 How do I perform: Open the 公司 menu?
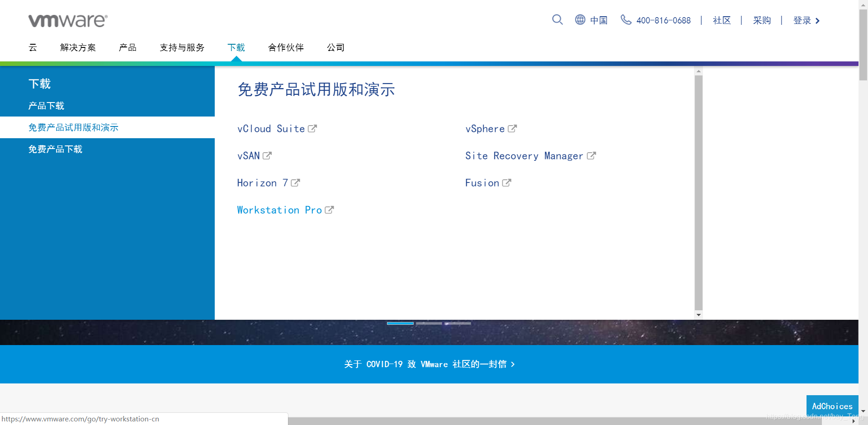point(335,47)
